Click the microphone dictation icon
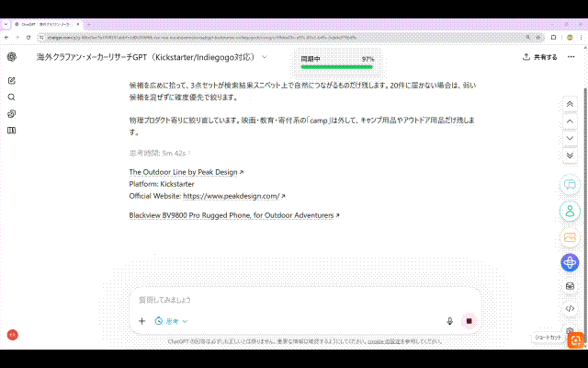 [x=449, y=321]
